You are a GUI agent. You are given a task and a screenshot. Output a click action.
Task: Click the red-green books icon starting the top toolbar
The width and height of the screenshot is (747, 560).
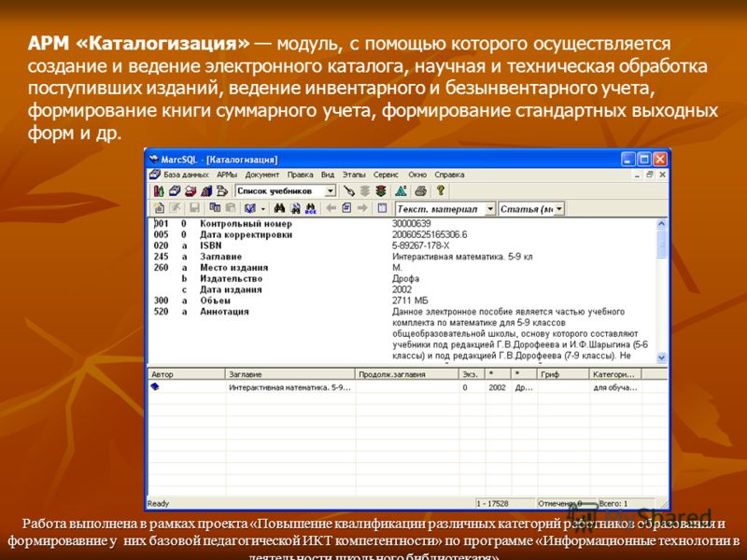159,191
